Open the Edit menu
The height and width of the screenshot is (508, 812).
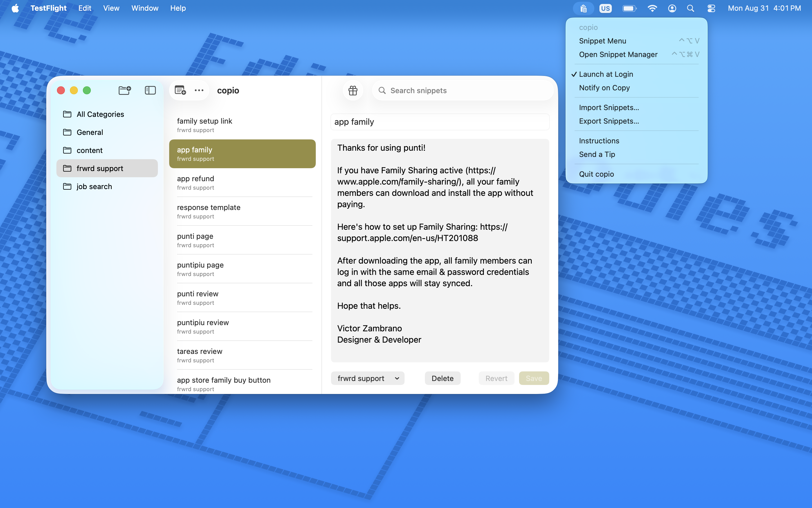tap(85, 8)
